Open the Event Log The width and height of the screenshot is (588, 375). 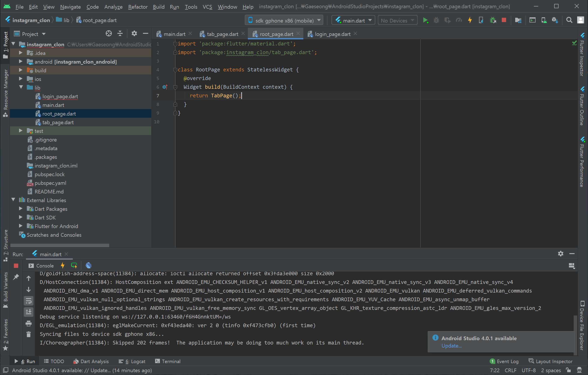tap(504, 361)
